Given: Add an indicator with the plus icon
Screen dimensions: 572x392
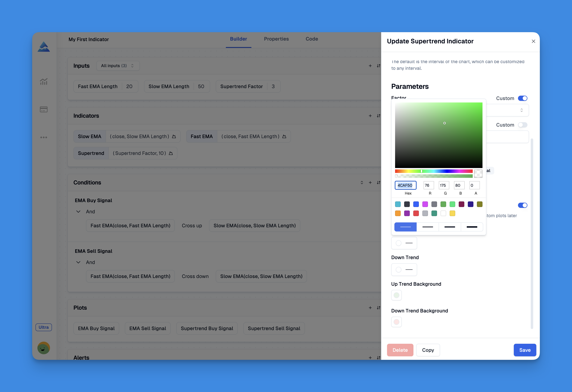Looking at the screenshot, I should point(370,116).
